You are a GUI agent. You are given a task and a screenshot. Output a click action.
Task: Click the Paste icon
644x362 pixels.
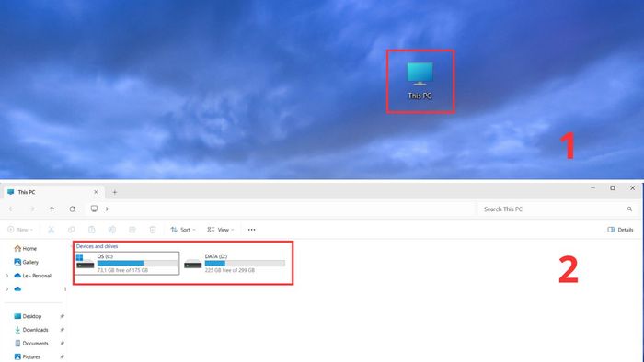[92, 230]
